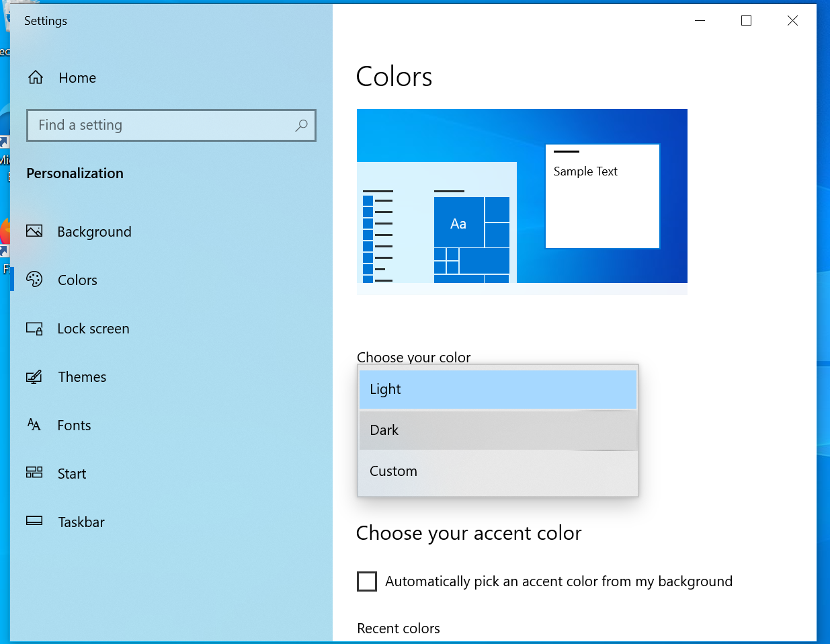Click the Sample Text preview window

click(602, 196)
